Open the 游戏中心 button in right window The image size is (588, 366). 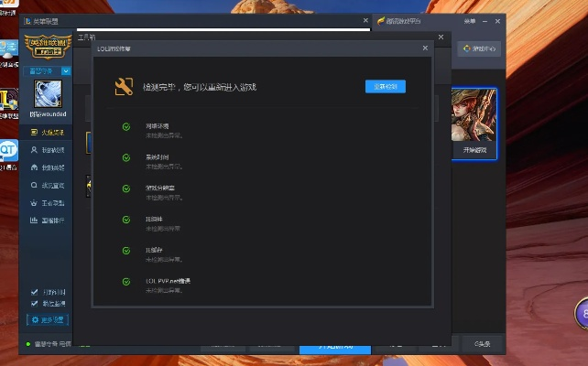click(479, 48)
